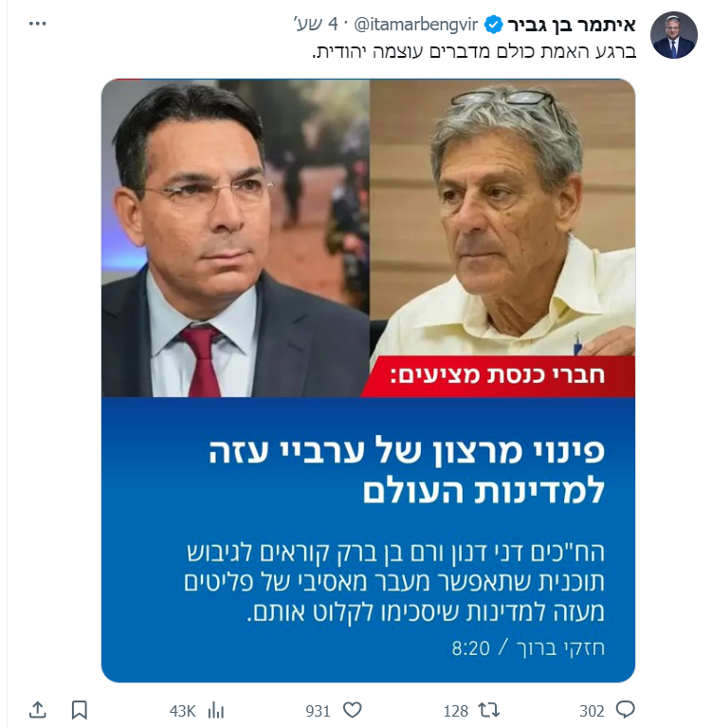Click the share (upload) icon
Screen dimensions: 712x728
[38, 710]
